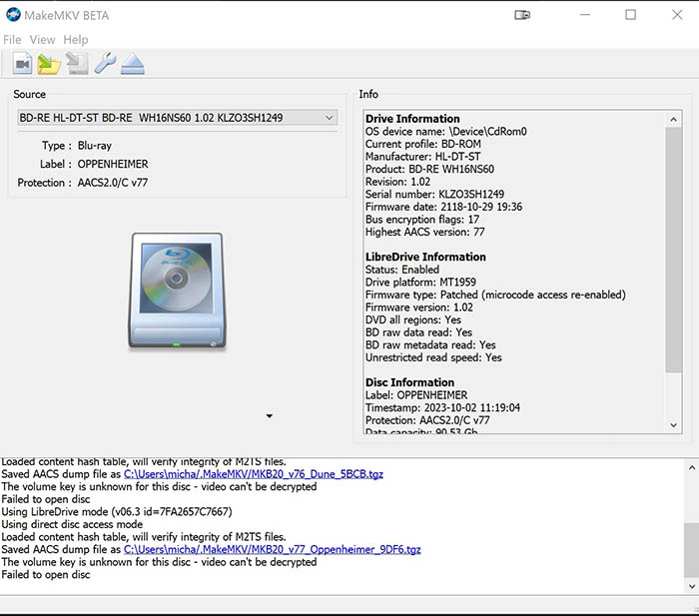Click the 'Disc Information' heading
Image resolution: width=699 pixels, height=616 pixels.
point(409,382)
